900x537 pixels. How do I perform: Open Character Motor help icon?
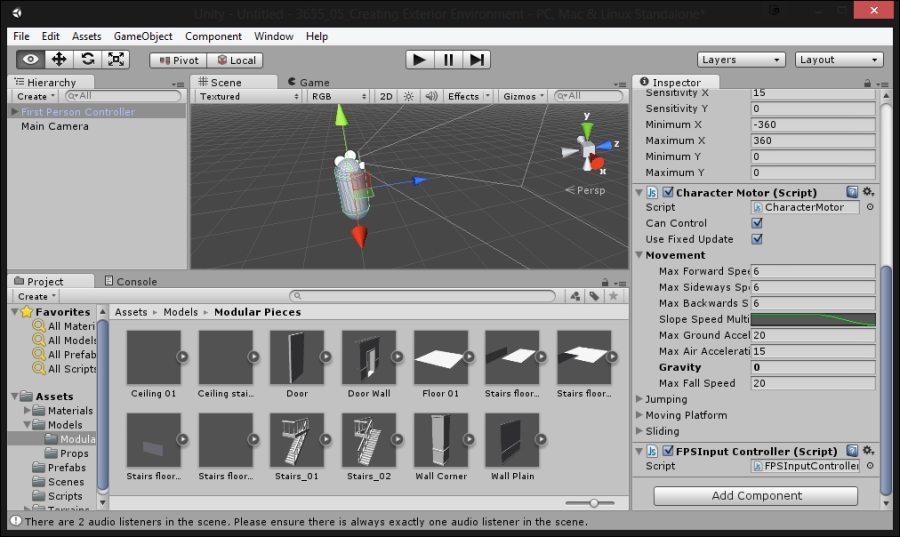click(x=852, y=192)
